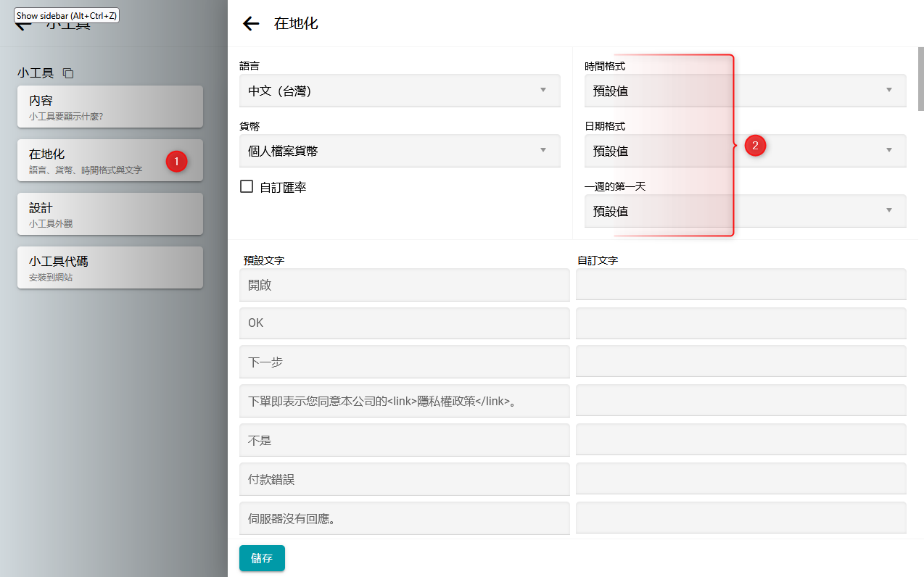Go to 小工具代碼 sidebar item

(x=110, y=267)
